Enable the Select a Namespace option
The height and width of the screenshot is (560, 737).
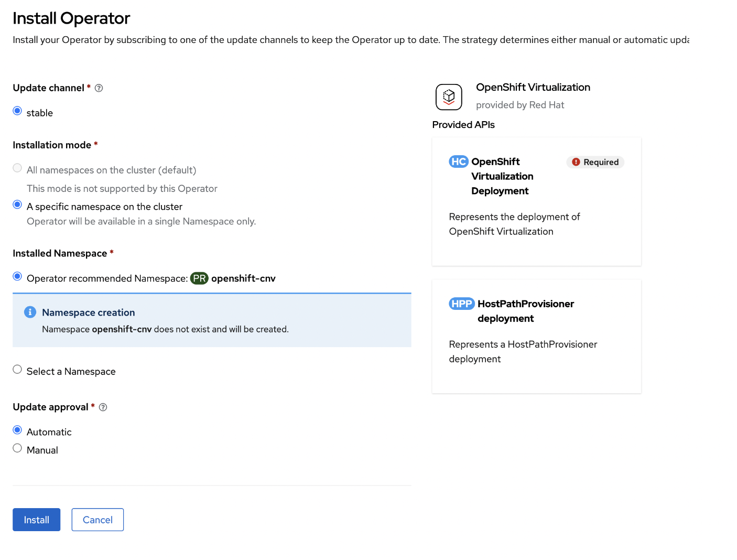[x=17, y=369]
